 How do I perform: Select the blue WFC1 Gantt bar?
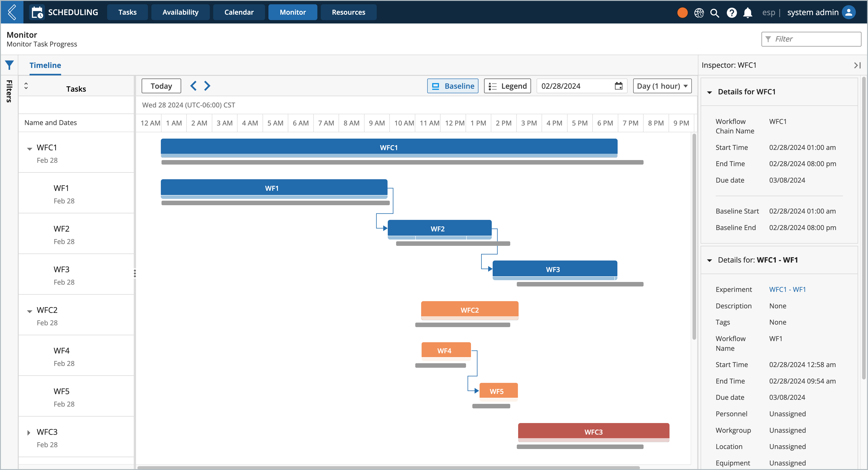pos(389,148)
